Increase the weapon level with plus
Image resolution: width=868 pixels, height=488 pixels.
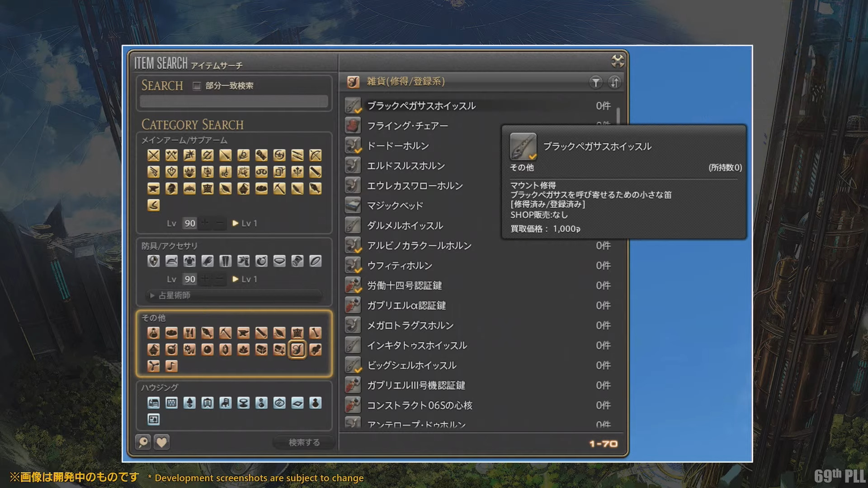(205, 223)
